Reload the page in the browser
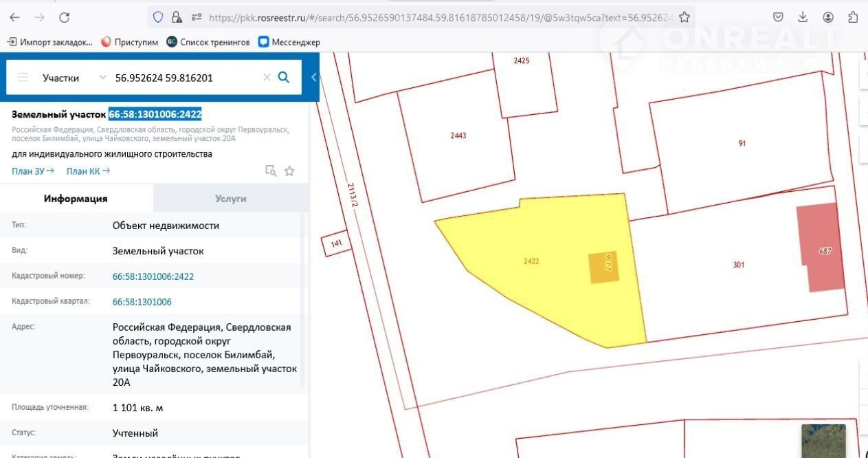The width and height of the screenshot is (868, 458). (64, 17)
